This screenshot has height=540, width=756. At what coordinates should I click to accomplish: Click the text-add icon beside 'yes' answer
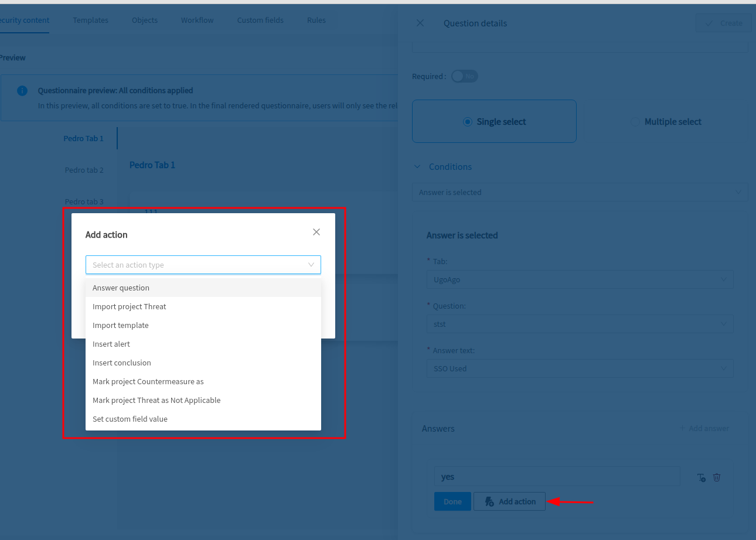pos(701,477)
